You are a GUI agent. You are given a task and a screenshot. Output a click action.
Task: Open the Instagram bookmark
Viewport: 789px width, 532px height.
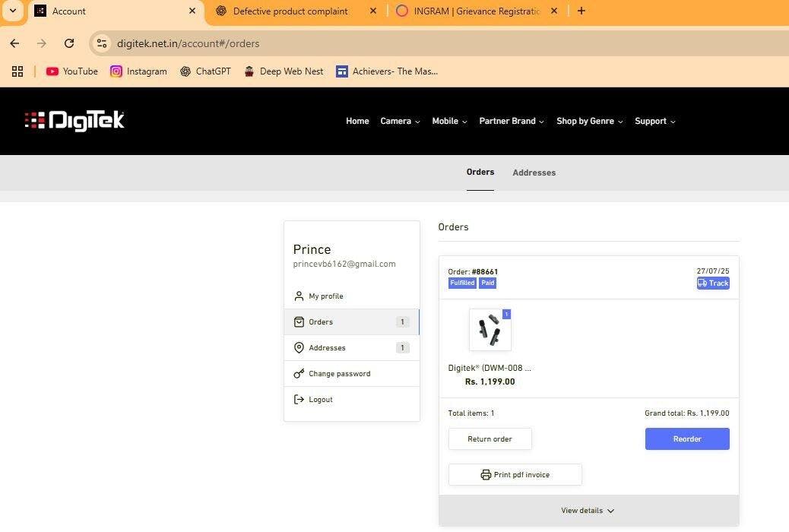(138, 71)
